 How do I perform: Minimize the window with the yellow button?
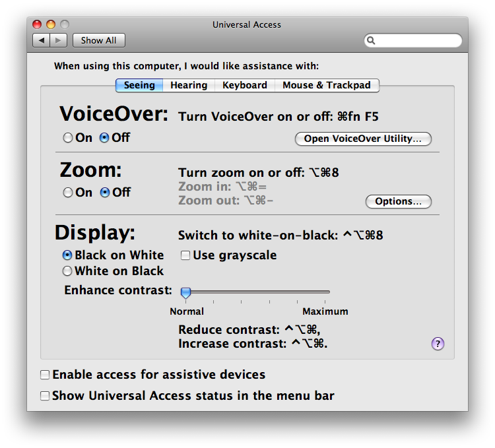coord(51,24)
